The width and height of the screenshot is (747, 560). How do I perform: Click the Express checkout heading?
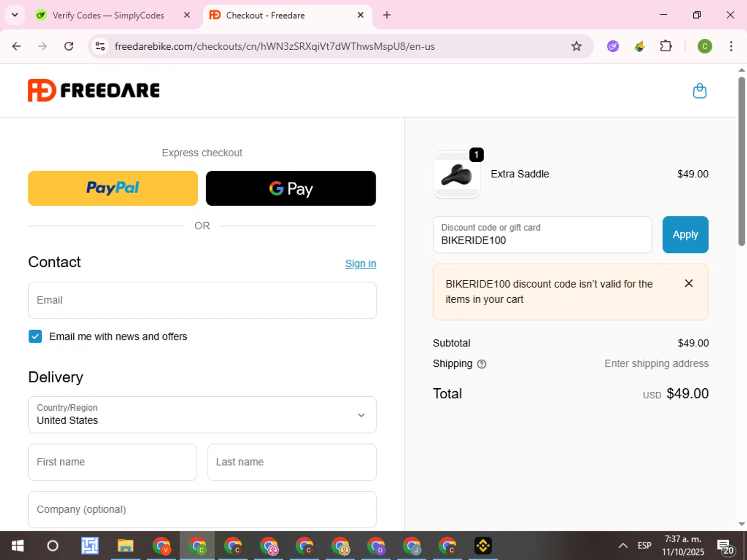(202, 153)
